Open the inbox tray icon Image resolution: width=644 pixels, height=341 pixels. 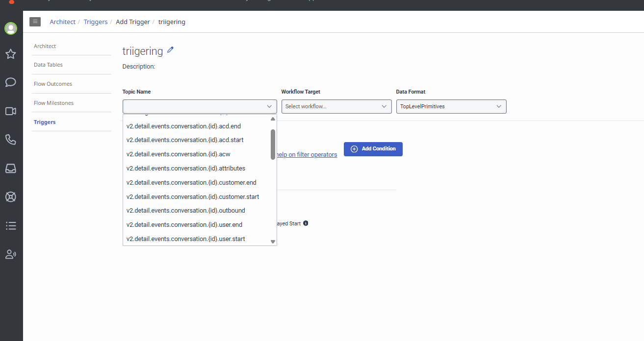[x=11, y=168]
